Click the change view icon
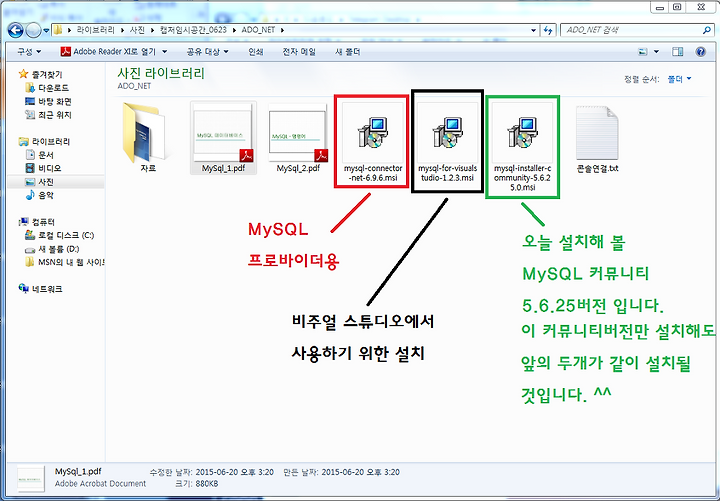Screen dimensions: 720x501 643,52
